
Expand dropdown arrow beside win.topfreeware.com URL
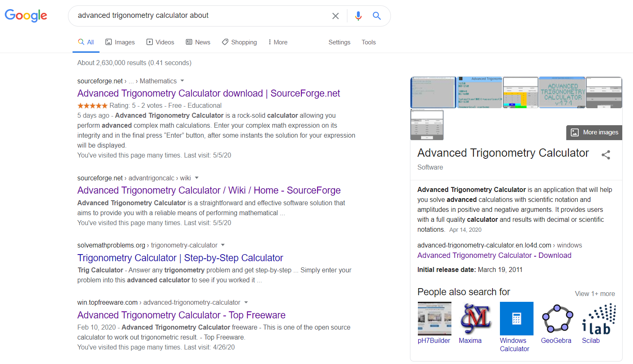coord(246,302)
